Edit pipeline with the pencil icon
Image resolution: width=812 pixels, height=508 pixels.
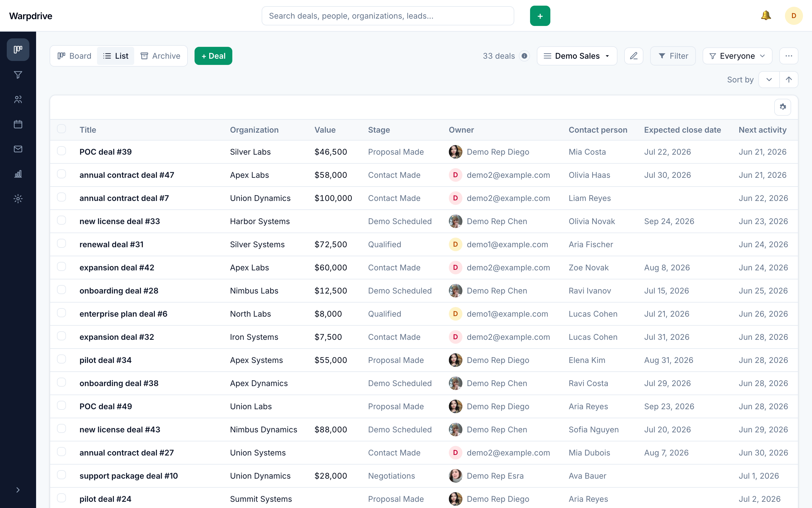(x=634, y=56)
